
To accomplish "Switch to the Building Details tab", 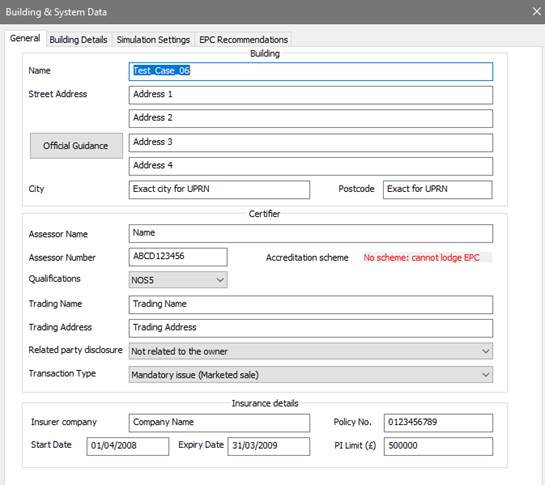I will 78,40.
